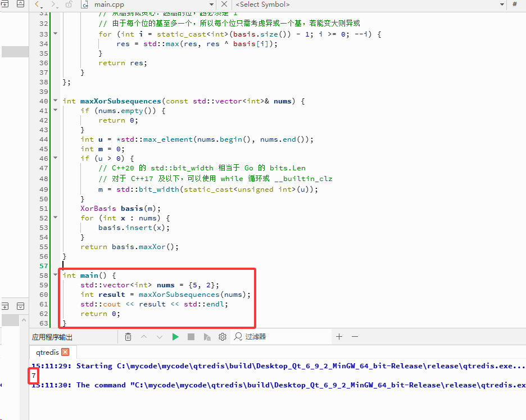Open the main.cpp document dropdown

pos(211,4)
